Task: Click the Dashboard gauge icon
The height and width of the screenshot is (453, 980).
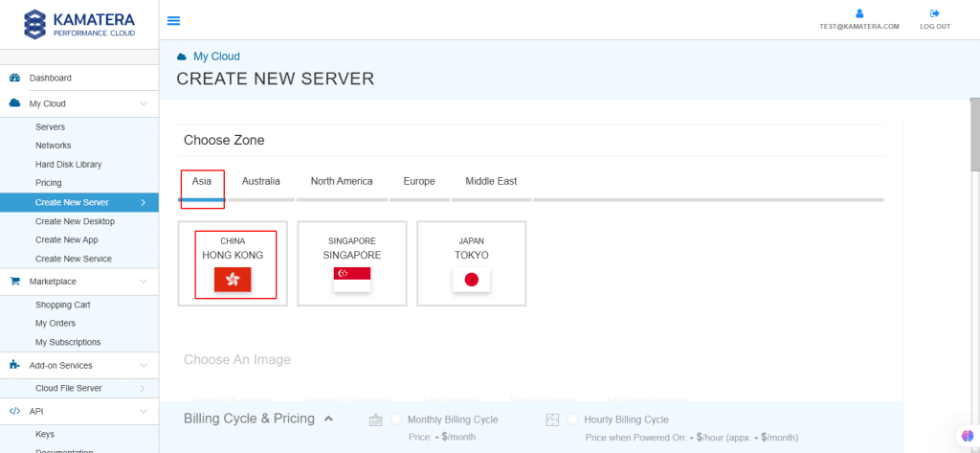Action: coord(14,78)
